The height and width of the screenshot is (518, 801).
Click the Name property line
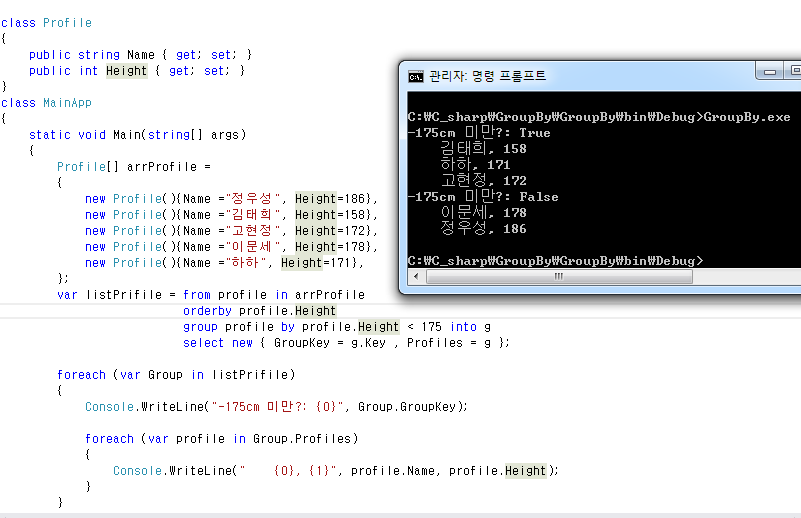coord(140,55)
